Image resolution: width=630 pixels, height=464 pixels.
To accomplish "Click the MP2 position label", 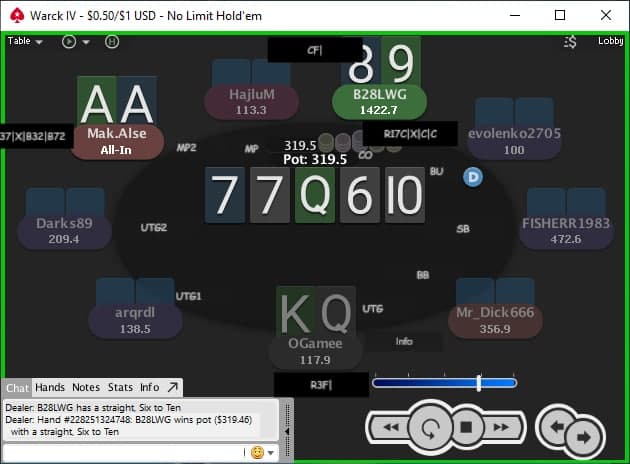I will pyautogui.click(x=186, y=148).
